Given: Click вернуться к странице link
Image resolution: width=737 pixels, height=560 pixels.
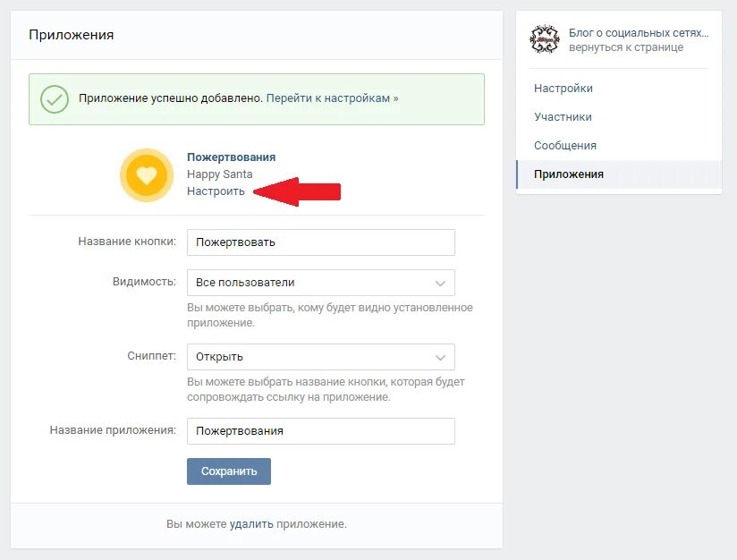Looking at the screenshot, I should [x=626, y=47].
